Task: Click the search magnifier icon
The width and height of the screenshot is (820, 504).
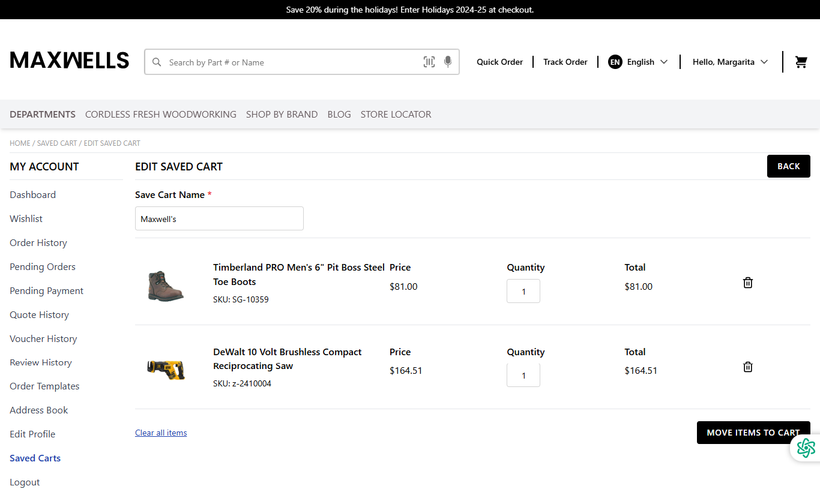Action: (157, 62)
